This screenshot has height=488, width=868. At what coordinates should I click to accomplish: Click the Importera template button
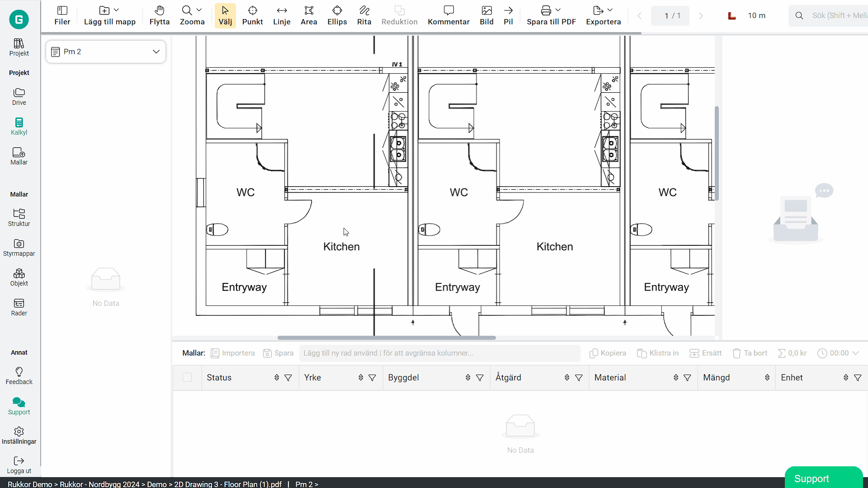tap(233, 353)
